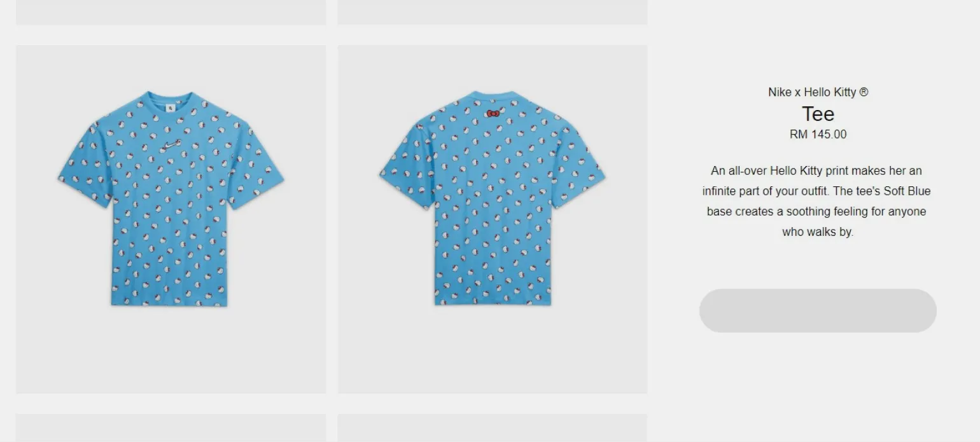Click the Nike swoosh on front tee
980x442 pixels.
172,145
